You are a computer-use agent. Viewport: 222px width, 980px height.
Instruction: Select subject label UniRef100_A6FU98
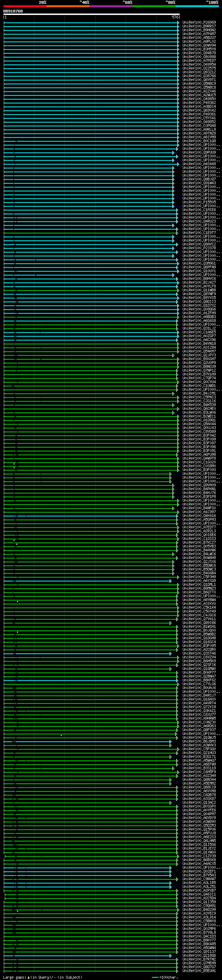tap(199, 454)
